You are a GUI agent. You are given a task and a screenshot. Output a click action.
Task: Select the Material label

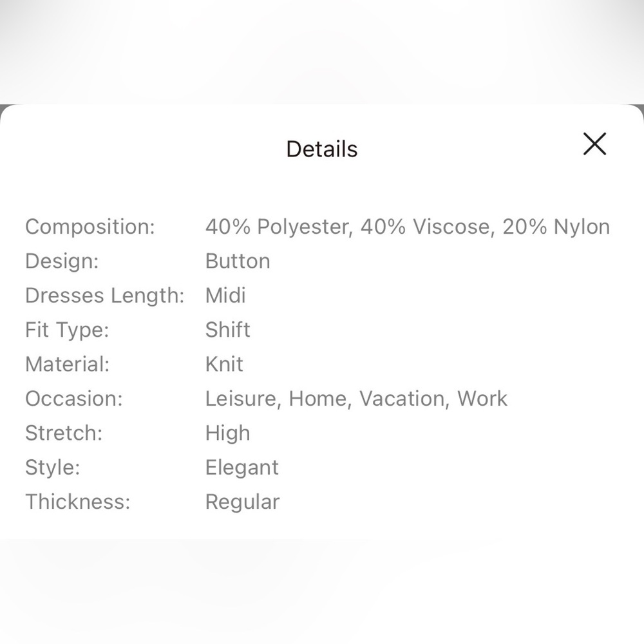[x=68, y=365]
